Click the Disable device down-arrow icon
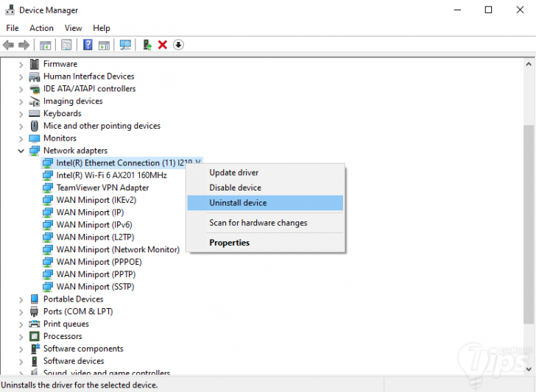This screenshot has width=536, height=392. pos(178,45)
